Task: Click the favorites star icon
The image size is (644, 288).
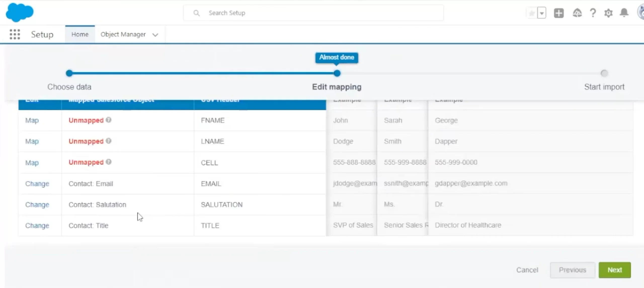Action: (x=532, y=13)
